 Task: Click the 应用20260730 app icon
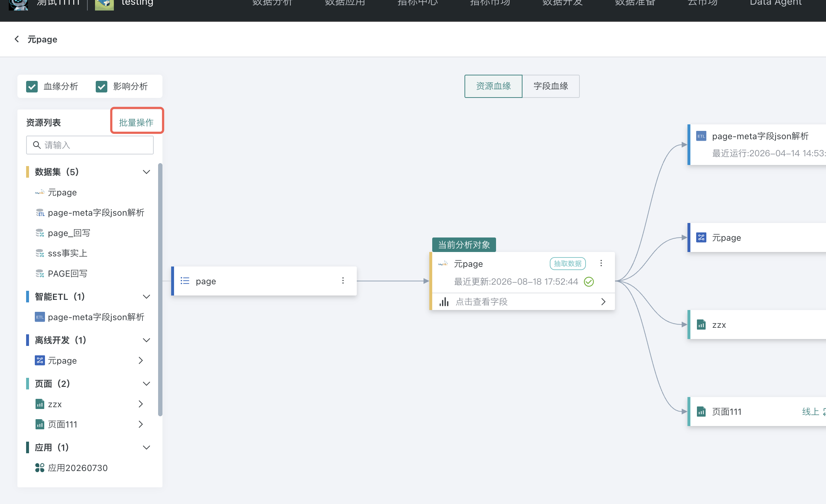(x=40, y=468)
